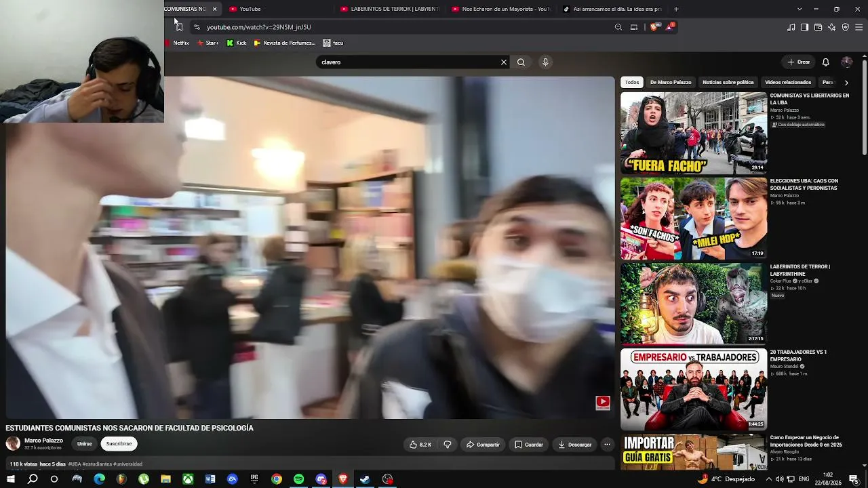
Task: Show more filter chips with right arrow
Action: click(x=846, y=83)
